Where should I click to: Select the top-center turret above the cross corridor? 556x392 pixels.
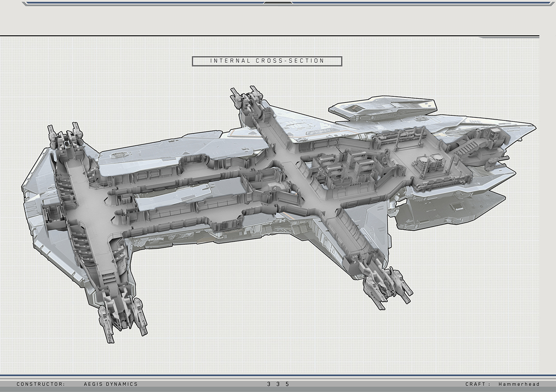(x=248, y=99)
